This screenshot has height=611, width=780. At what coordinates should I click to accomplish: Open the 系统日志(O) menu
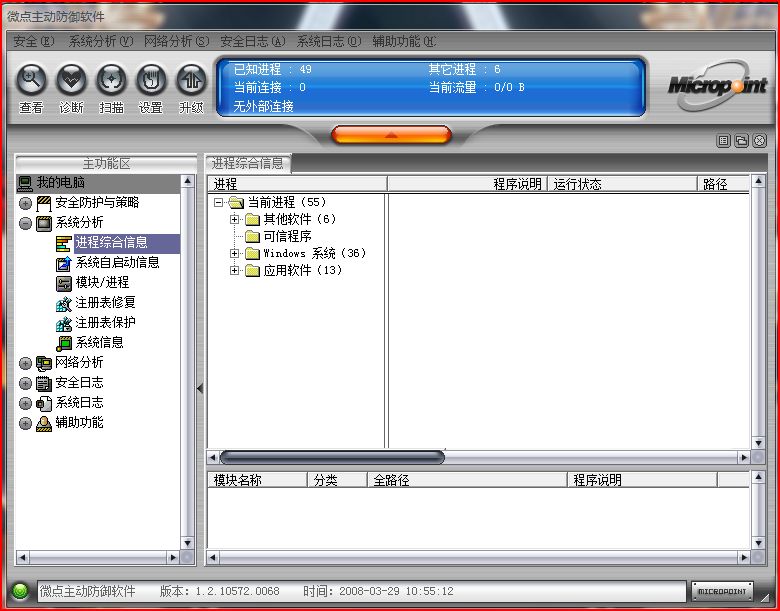point(329,41)
